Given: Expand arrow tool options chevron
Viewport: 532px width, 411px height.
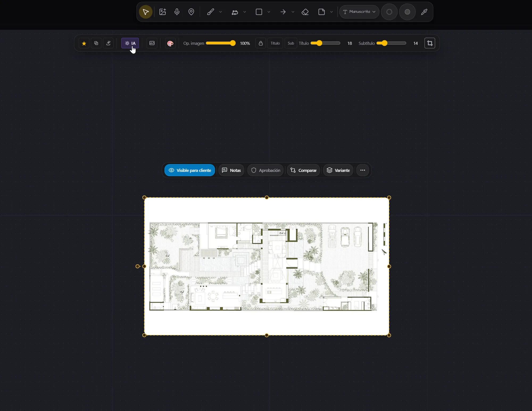Looking at the screenshot, I should (293, 12).
